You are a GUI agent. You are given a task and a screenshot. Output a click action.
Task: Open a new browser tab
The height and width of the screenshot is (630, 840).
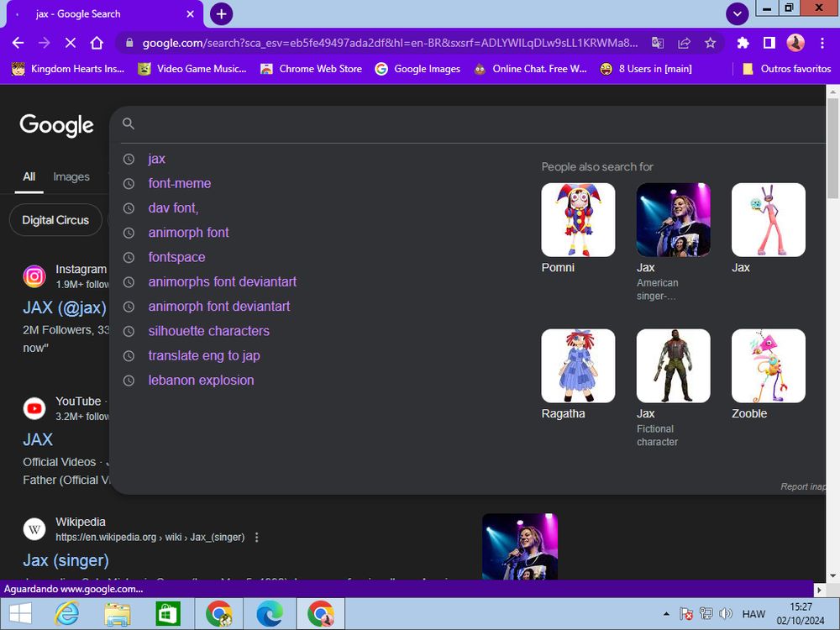click(x=221, y=14)
